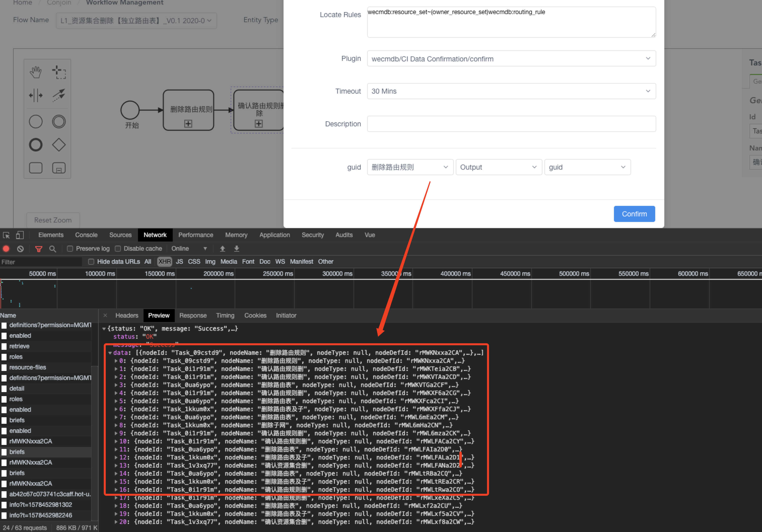
Task: Pick the task rectangle shape from palette
Action: 36,168
